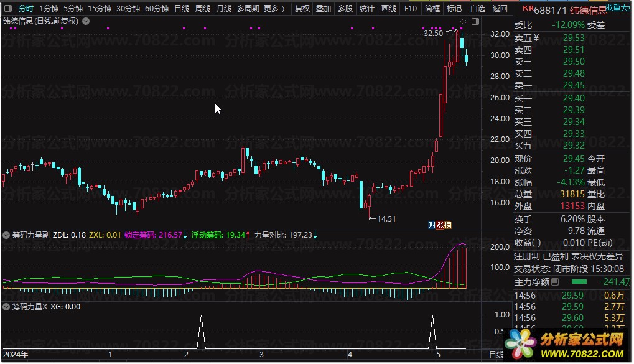Viewport: 634px width, 364px height.
Task: Click the 委比 value -12.09%
Action: click(568, 25)
